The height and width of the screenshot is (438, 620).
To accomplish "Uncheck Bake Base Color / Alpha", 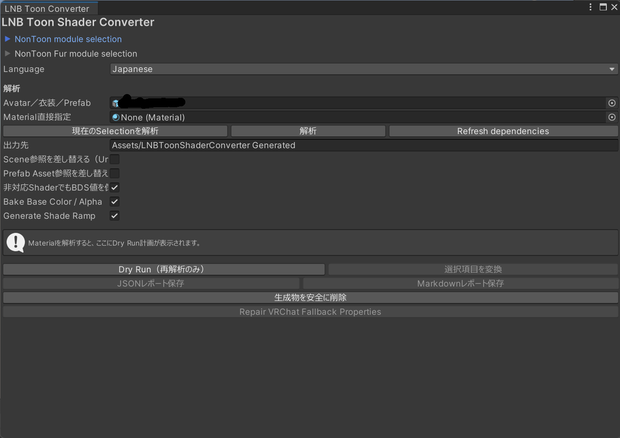I will coord(115,202).
